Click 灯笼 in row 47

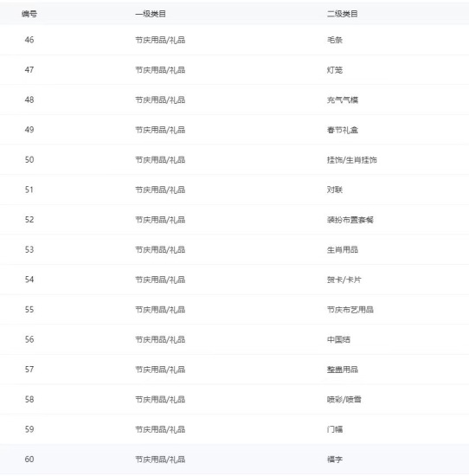pyautogui.click(x=335, y=70)
